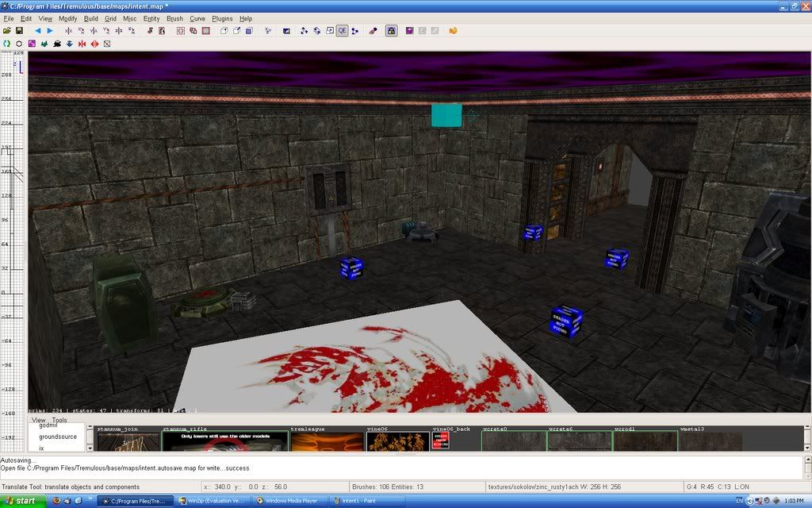Toggle the QE resize tool
Viewport: 812px width, 508px height.
342,31
